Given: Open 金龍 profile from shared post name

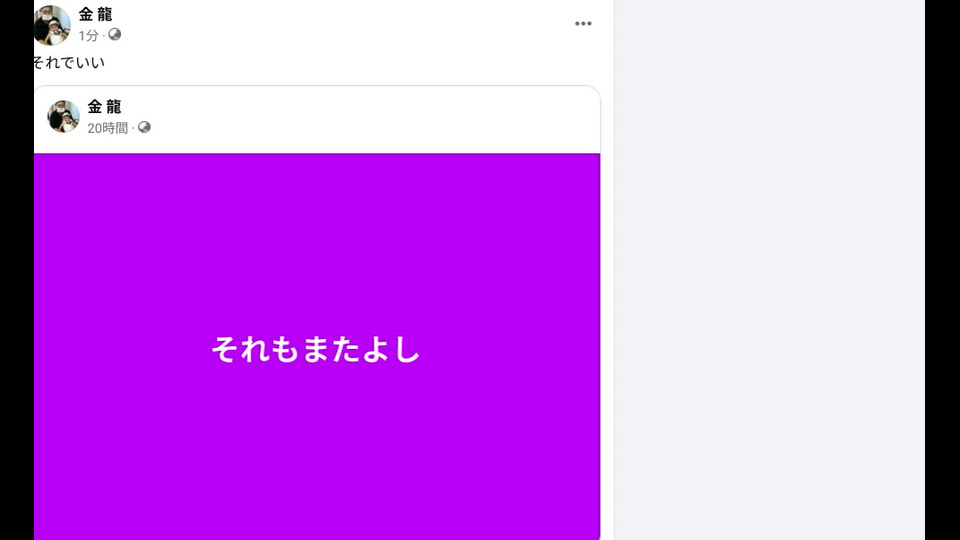Looking at the screenshot, I should coord(105,107).
